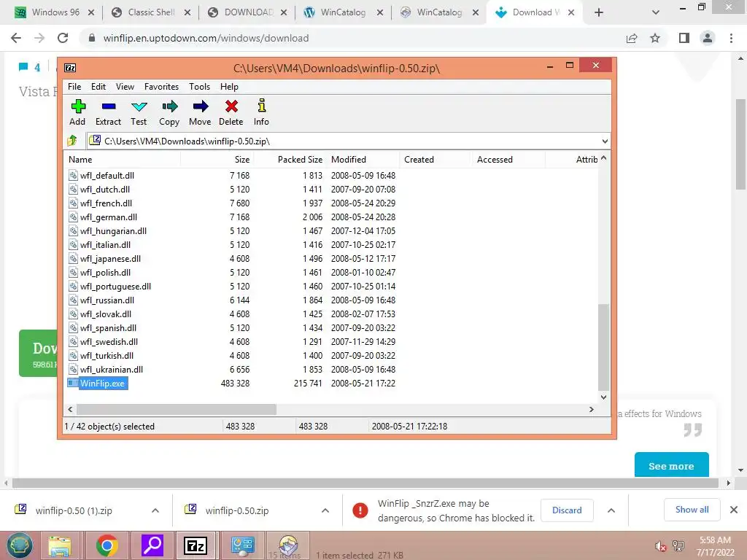Click the muted volume tray icon
This screenshot has height=560, width=747.
[x=660, y=546]
